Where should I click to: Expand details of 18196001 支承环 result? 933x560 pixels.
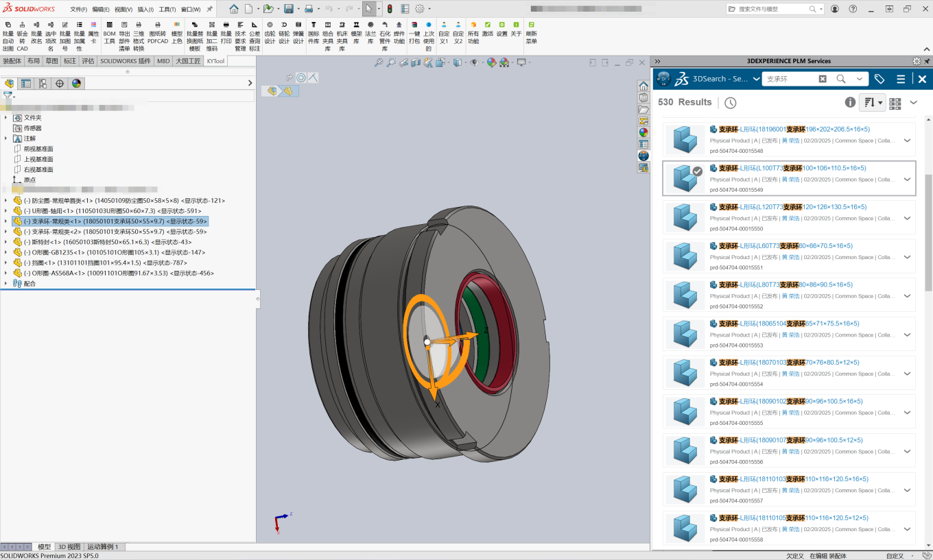907,141
